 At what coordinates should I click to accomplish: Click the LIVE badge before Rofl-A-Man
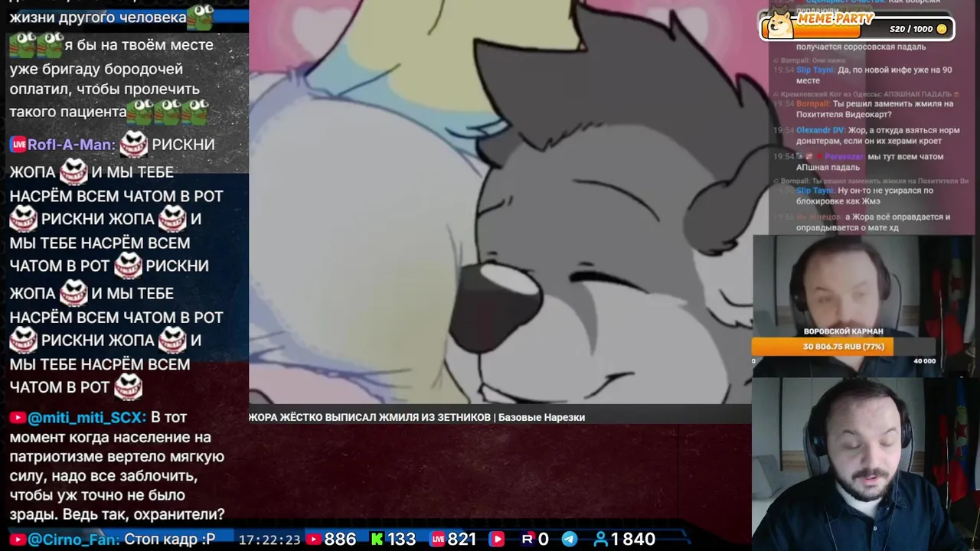coord(18,145)
